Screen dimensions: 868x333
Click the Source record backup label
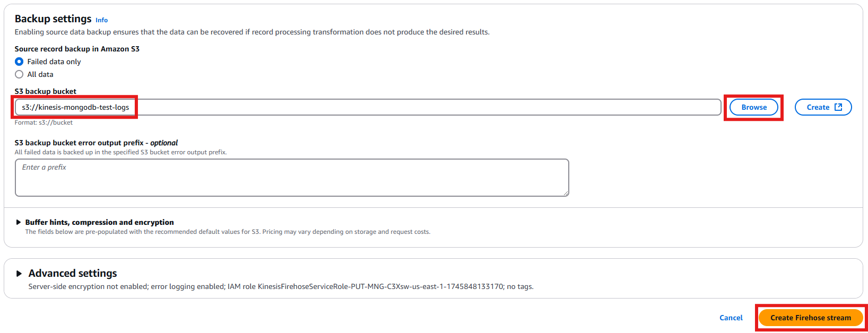76,49
